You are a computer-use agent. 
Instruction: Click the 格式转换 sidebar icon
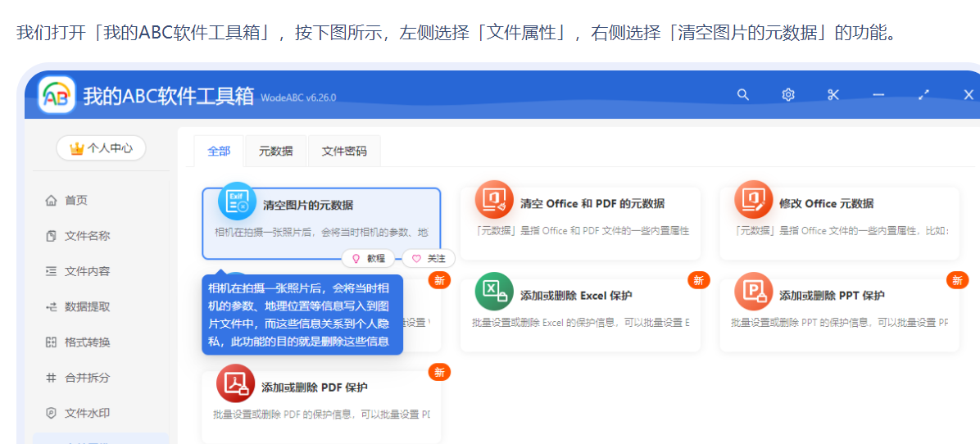coord(52,342)
